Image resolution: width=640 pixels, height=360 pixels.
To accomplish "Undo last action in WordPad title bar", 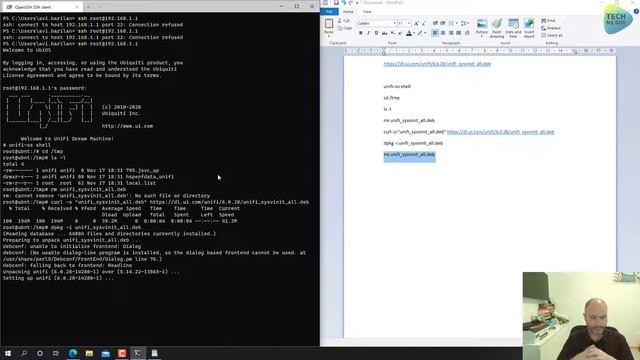I will (x=344, y=2).
